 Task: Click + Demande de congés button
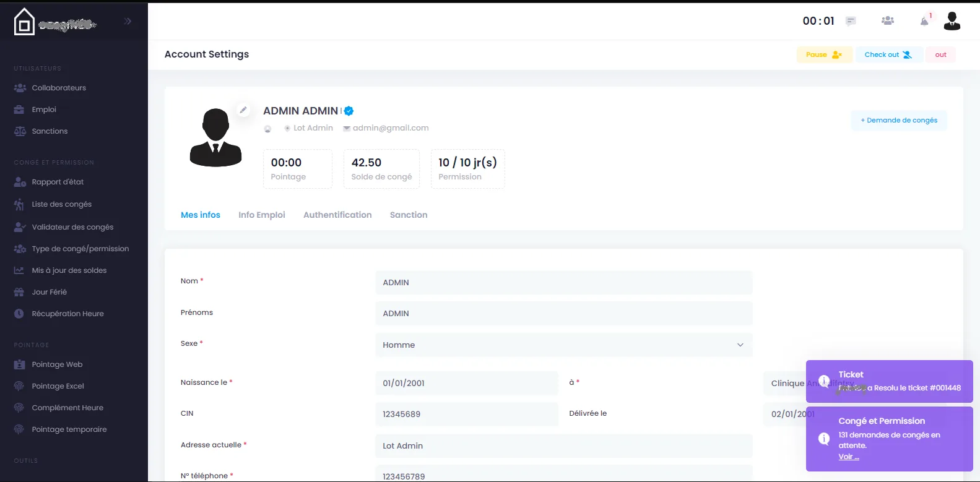(899, 120)
